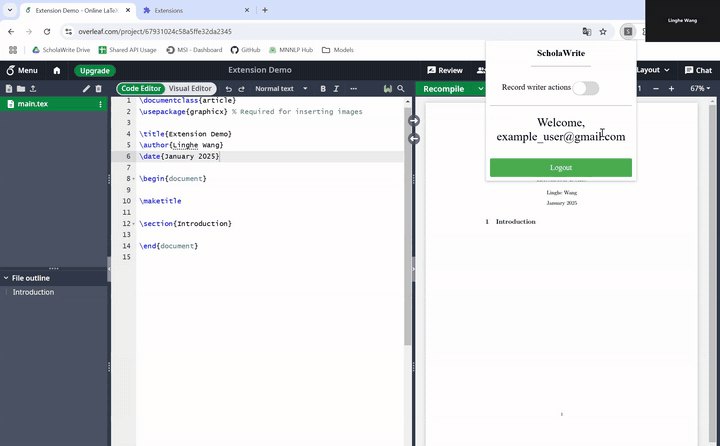This screenshot has width=720, height=446.
Task: Select main.tex in file tree
Action: click(54, 104)
